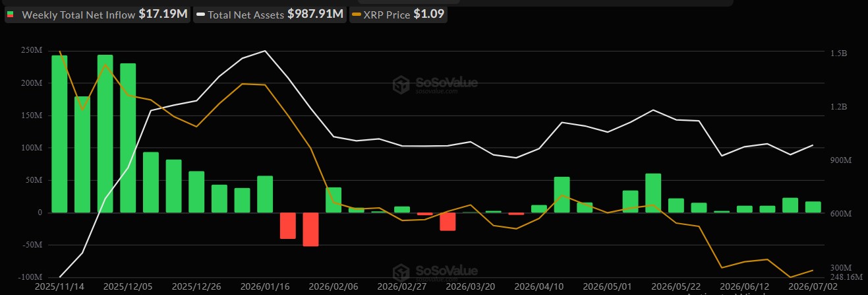Click the -50M left axis label
This screenshot has width=868, height=295.
(x=33, y=245)
